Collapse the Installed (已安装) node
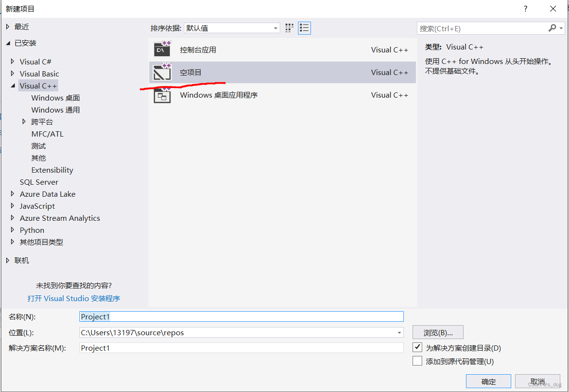The height and width of the screenshot is (392, 569). (8, 43)
